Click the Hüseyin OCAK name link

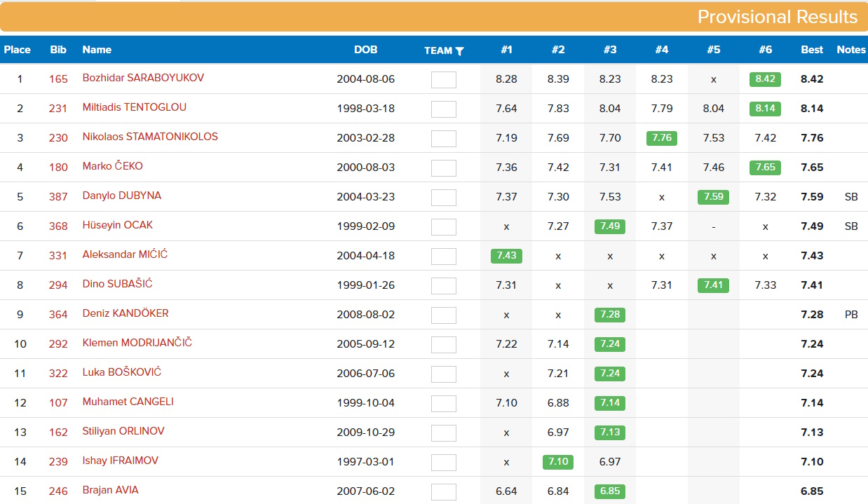[117, 225]
